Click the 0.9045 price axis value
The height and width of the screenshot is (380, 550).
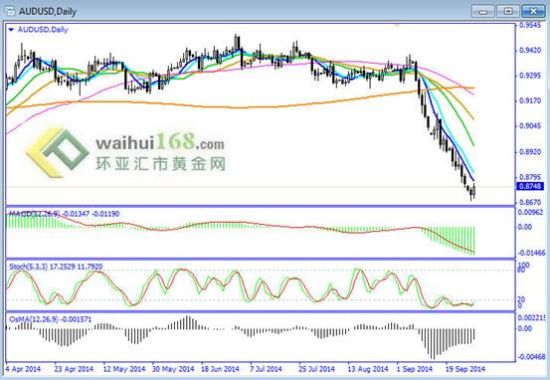(530, 126)
